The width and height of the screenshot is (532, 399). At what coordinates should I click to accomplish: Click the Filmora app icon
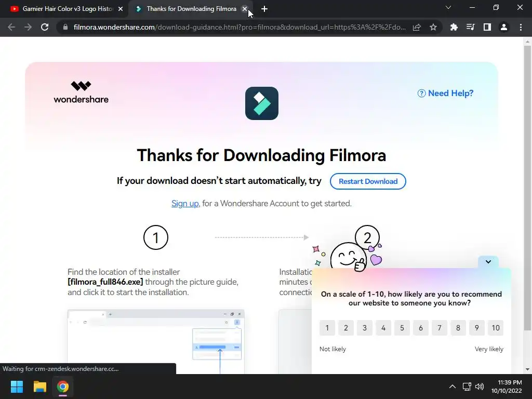(262, 103)
